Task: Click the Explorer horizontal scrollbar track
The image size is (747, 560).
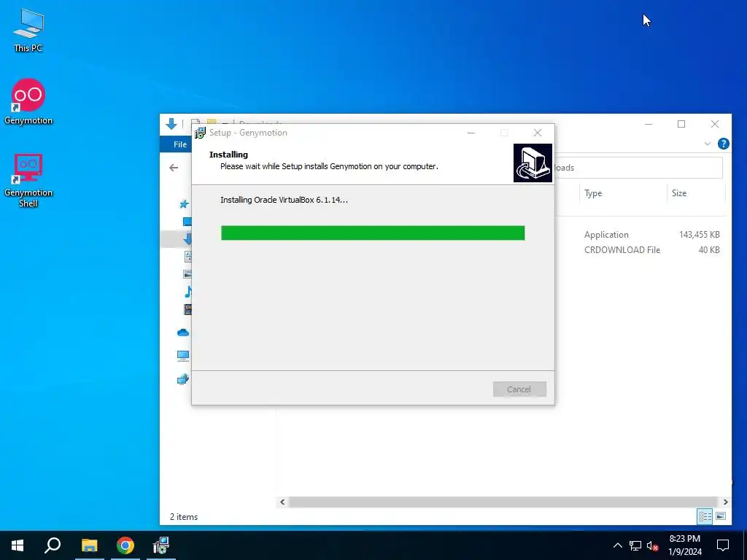Action: 503,502
